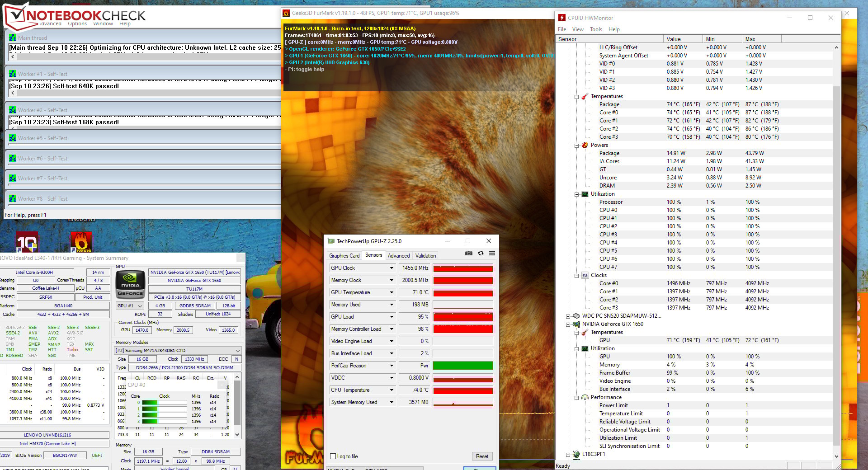Image resolution: width=868 pixels, height=470 pixels.
Task: Select the Power Limit row in HWMonitor
Action: click(x=694, y=405)
